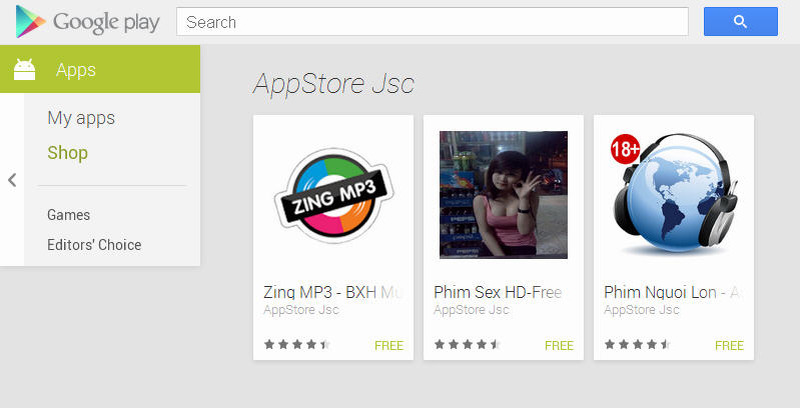Viewport: 800px width, 408px height.
Task: Open Editors' Choice link
Action: [94, 244]
